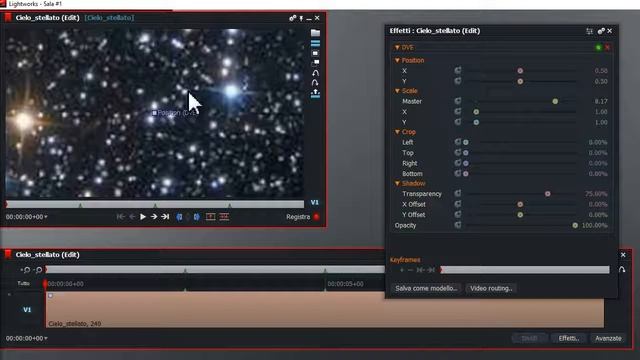Click the Effetti button on timeline
Viewport: 640px width, 360px height.
[x=569, y=338]
